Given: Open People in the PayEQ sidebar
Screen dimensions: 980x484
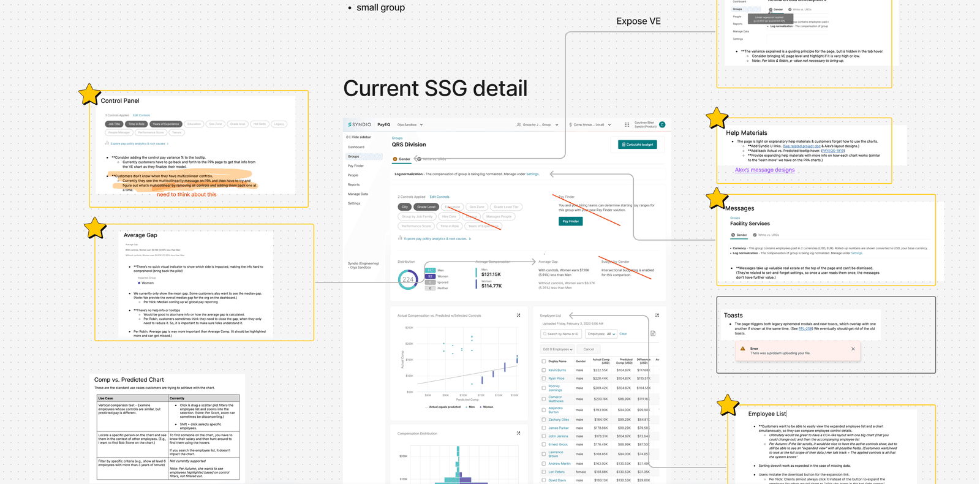Looking at the screenshot, I should point(353,175).
